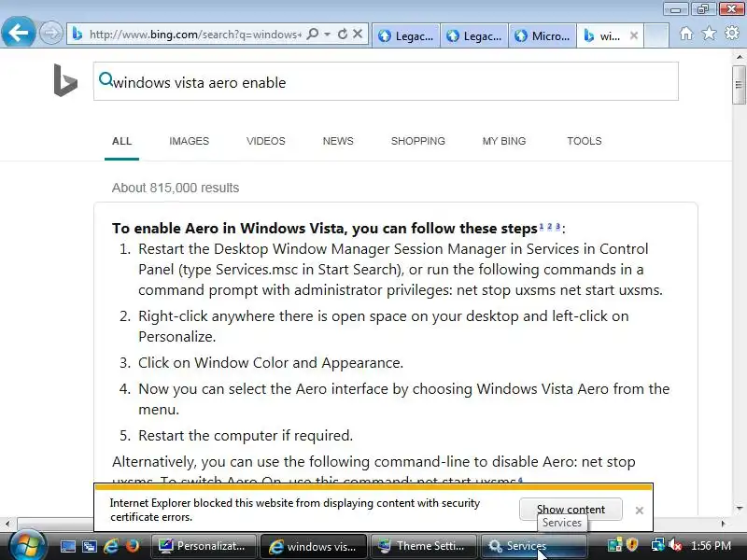Image resolution: width=747 pixels, height=560 pixels.
Task: Open the Windows Start orb
Action: 27,546
